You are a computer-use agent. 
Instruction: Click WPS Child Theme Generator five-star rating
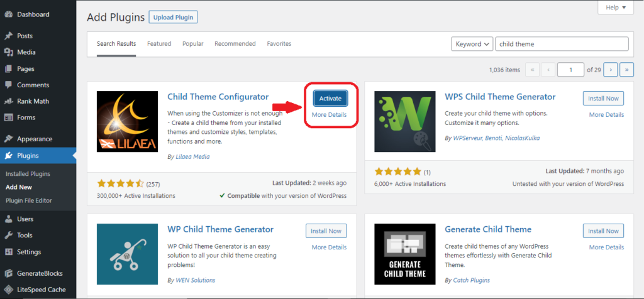click(x=398, y=171)
